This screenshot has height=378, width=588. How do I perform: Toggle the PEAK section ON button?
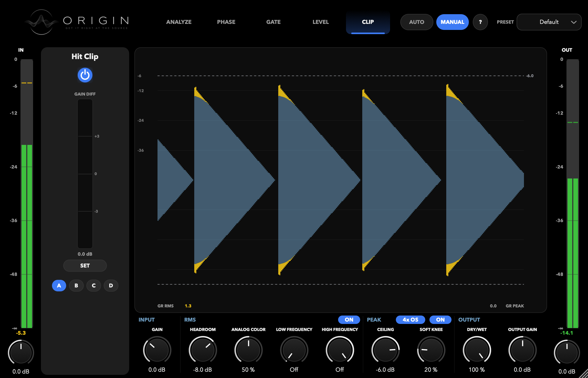point(440,320)
